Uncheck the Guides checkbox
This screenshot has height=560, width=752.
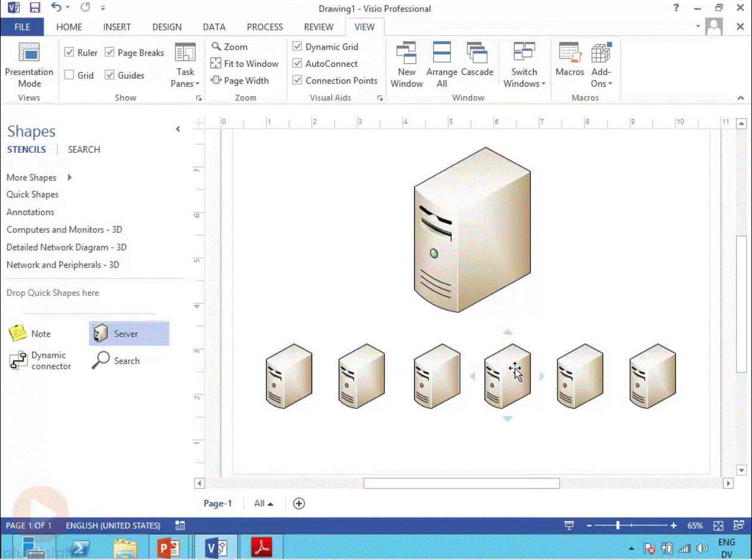(x=109, y=75)
